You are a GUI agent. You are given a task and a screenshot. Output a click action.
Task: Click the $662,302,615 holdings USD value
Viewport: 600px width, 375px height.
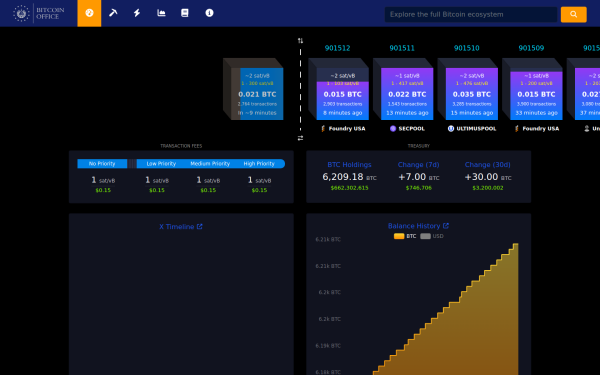pos(349,188)
